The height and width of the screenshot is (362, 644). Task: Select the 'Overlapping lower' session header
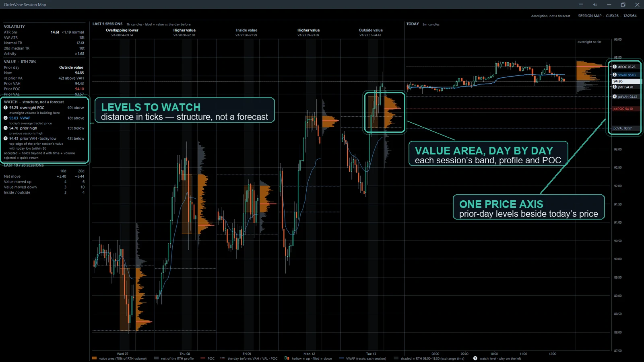coord(122,30)
